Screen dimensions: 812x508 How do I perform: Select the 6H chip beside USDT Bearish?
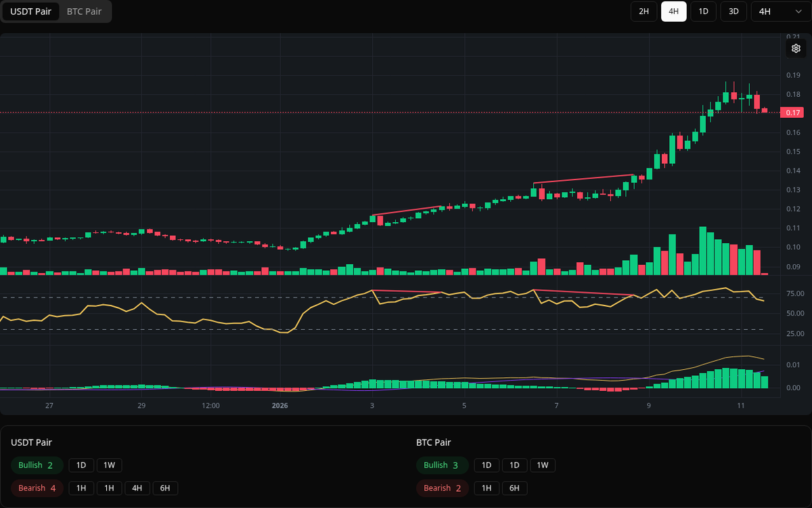(166, 488)
